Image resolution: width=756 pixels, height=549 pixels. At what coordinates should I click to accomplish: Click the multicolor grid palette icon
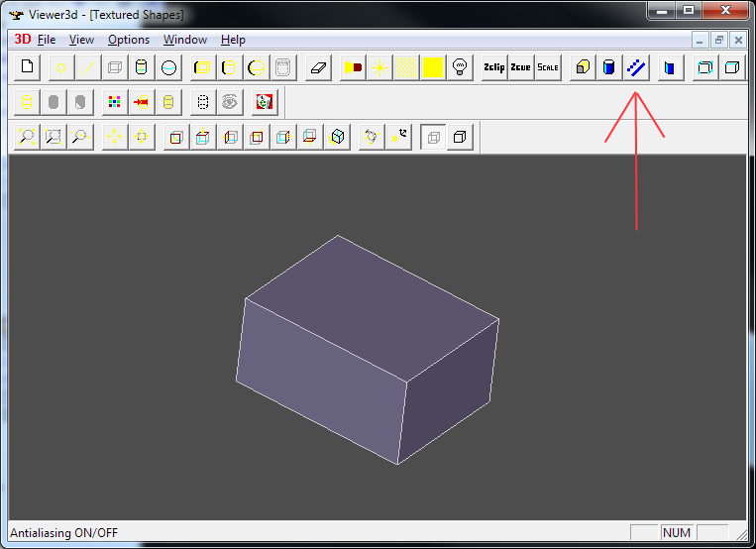coord(115,101)
